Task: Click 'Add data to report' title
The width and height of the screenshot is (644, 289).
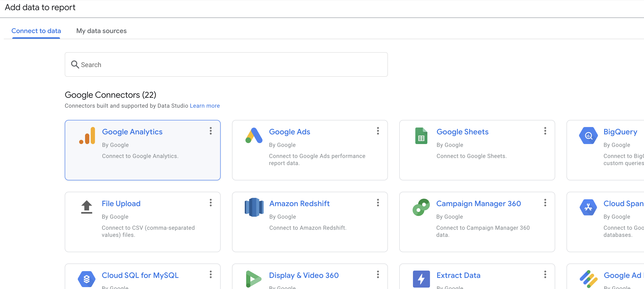Action: click(x=40, y=7)
